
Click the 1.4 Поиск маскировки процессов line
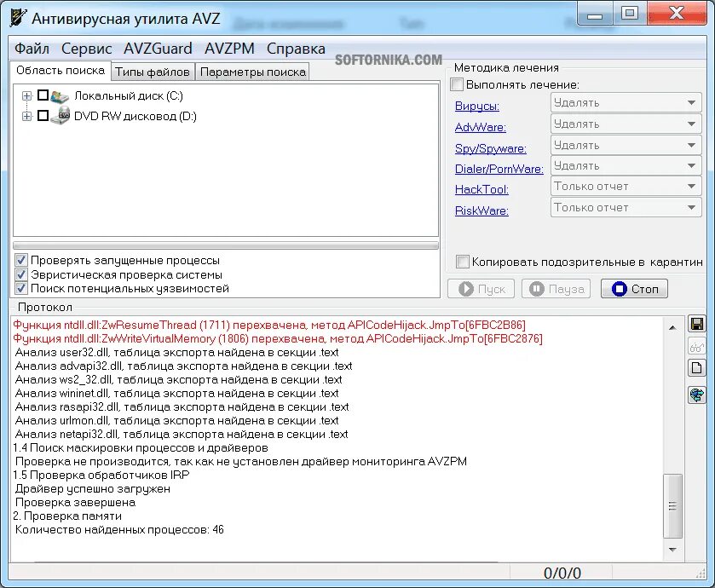[x=141, y=448]
